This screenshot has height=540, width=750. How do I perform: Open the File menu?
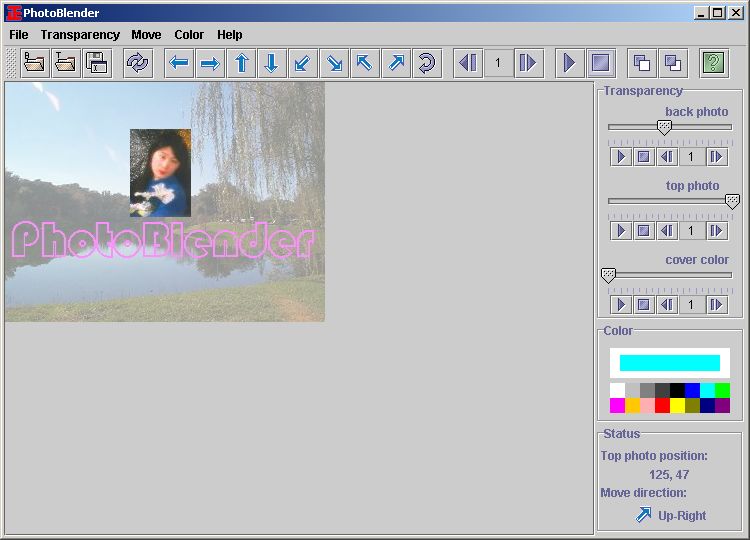click(19, 35)
